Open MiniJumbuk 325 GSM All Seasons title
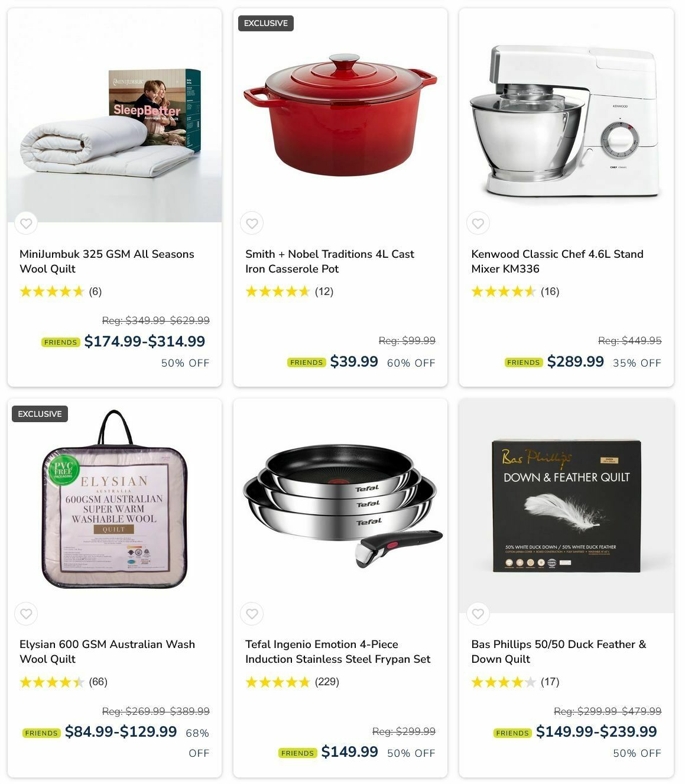This screenshot has height=784, width=685. pos(107,261)
